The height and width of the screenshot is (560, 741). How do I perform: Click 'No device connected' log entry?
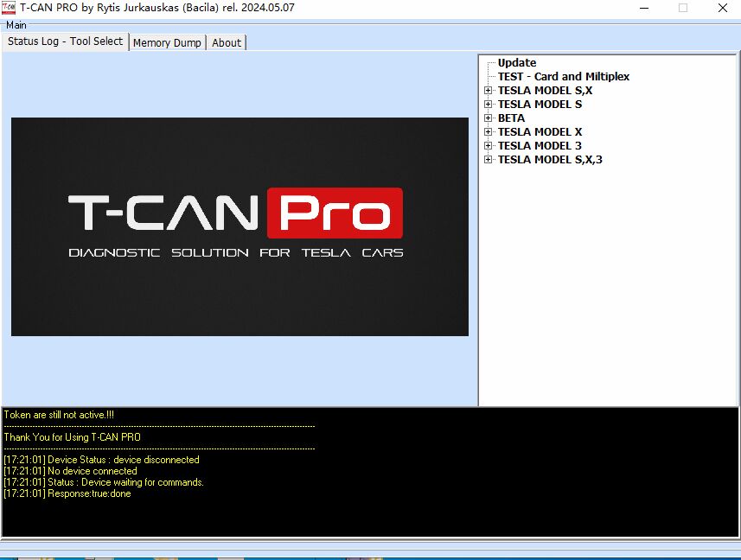(x=70, y=471)
